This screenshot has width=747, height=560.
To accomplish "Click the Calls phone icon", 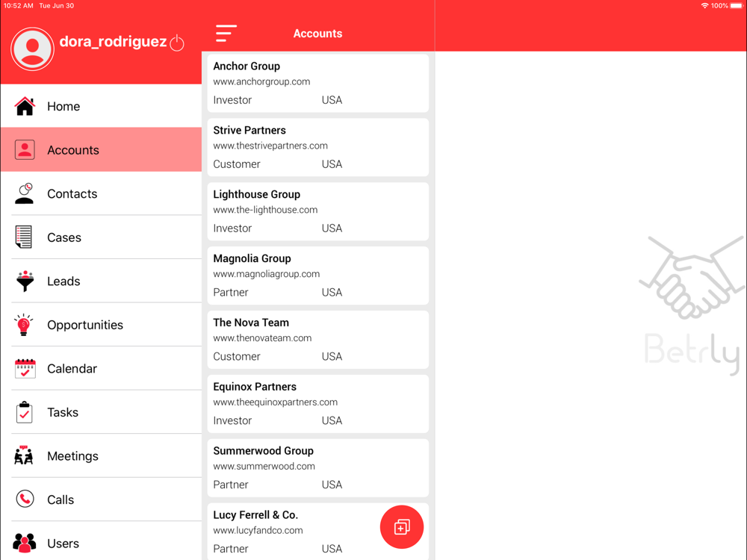I will tap(25, 499).
